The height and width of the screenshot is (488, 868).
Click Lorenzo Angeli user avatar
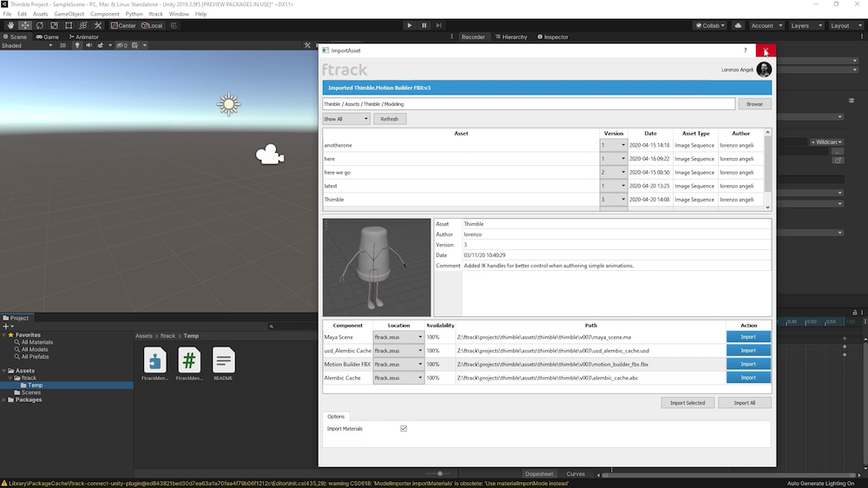click(x=764, y=69)
